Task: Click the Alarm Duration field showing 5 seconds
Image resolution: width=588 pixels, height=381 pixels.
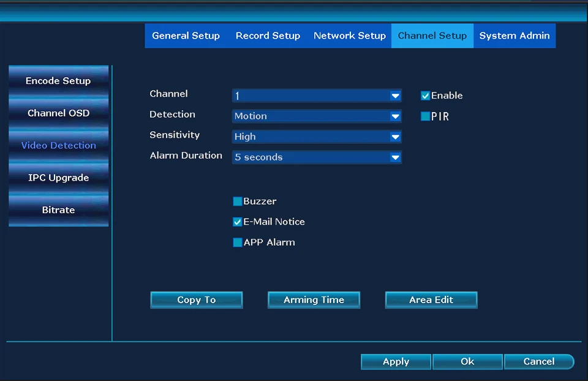Action: 317,157
